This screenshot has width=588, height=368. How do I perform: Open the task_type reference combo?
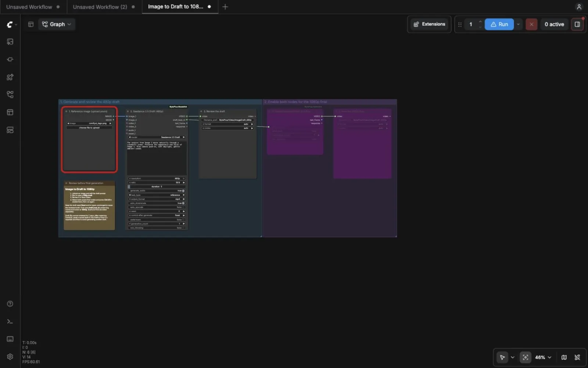157,195
